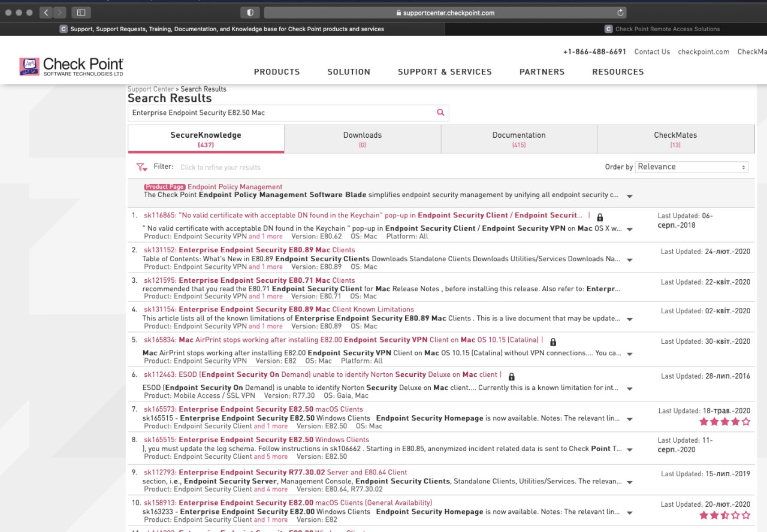Expand the sk165834 result details
The height and width of the screenshot is (532, 767).
point(629,354)
